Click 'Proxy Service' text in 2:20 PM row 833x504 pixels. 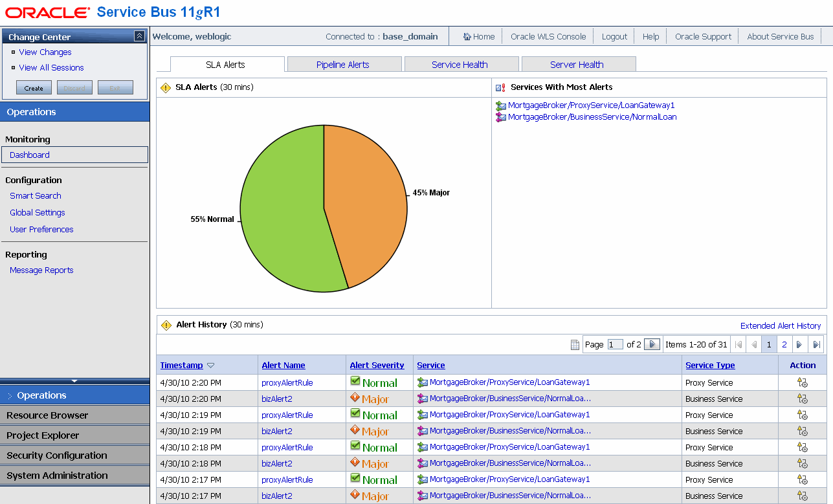[x=709, y=383]
